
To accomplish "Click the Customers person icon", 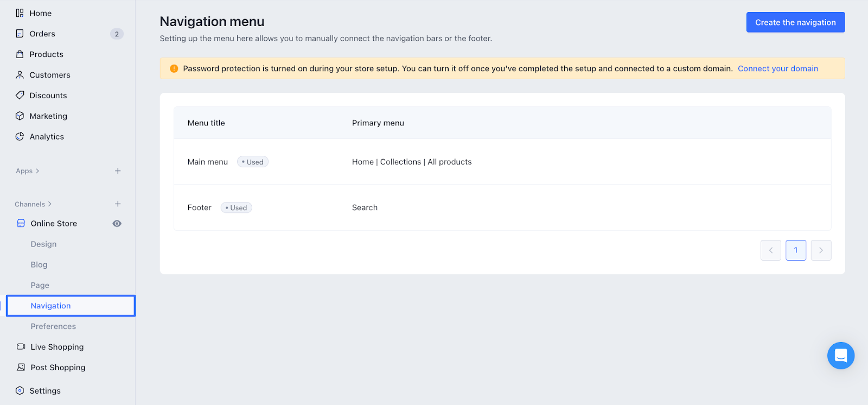I will (20, 75).
